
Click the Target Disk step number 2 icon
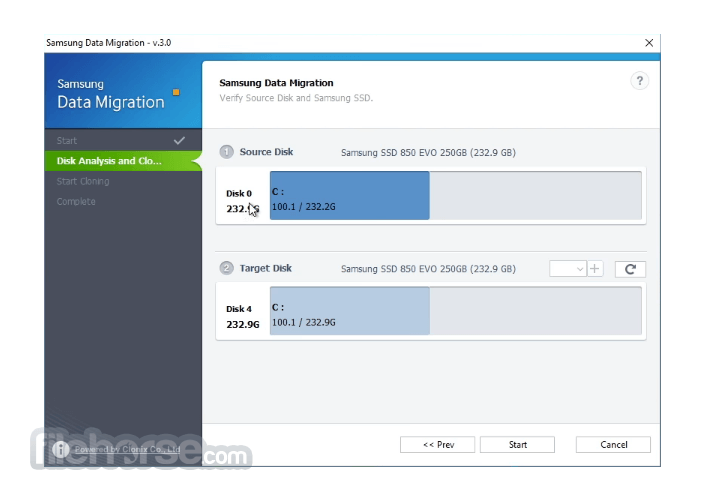226,268
